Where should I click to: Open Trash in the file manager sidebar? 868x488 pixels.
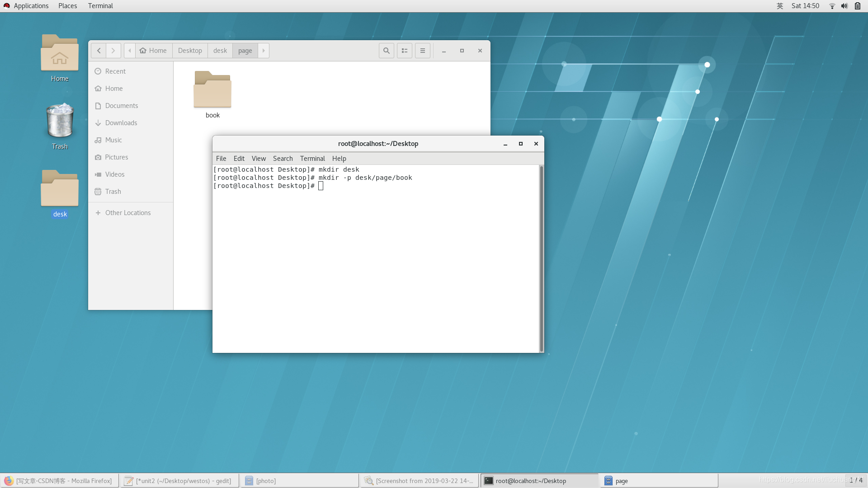click(x=131, y=192)
